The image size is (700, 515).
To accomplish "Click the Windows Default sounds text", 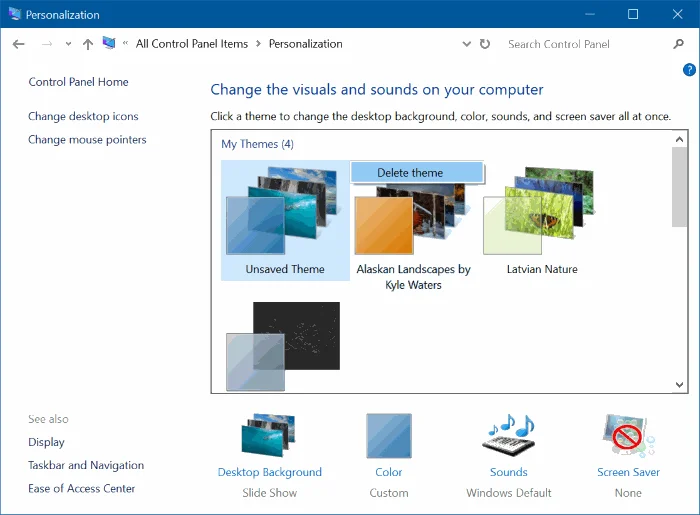I will (508, 493).
